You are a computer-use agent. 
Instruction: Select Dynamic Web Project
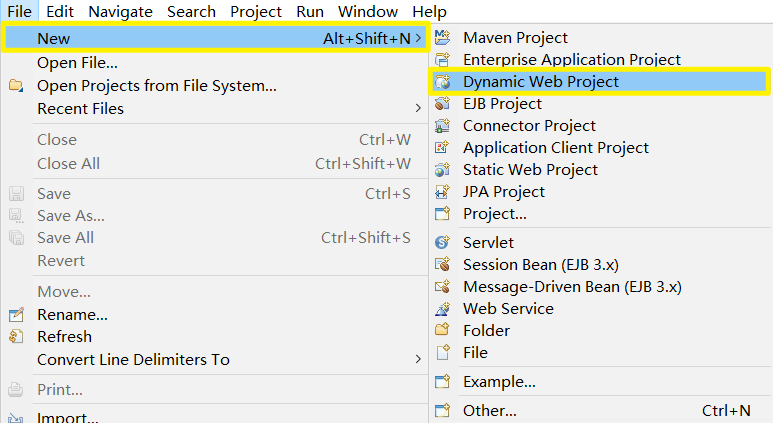(540, 82)
